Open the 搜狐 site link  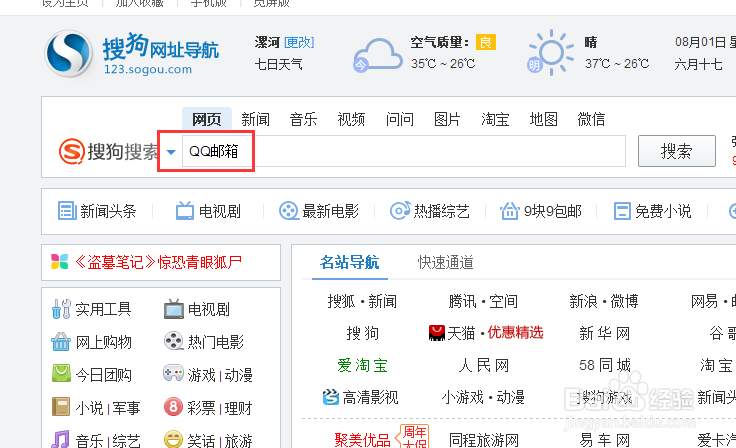click(x=341, y=301)
